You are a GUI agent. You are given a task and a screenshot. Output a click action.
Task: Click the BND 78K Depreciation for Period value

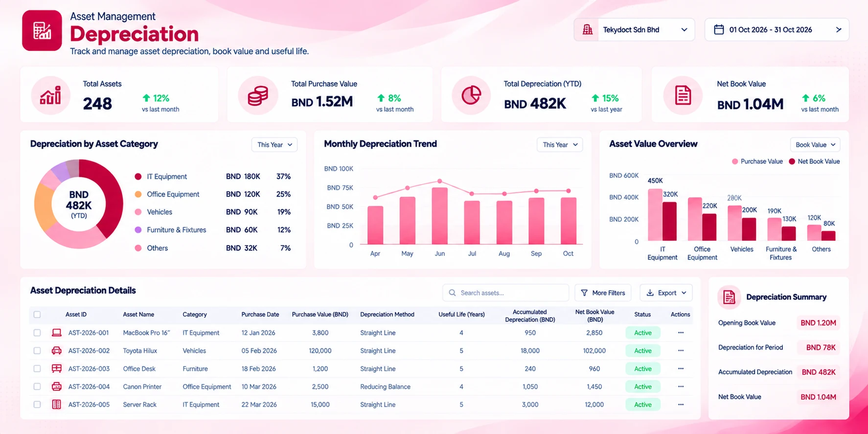tap(821, 347)
